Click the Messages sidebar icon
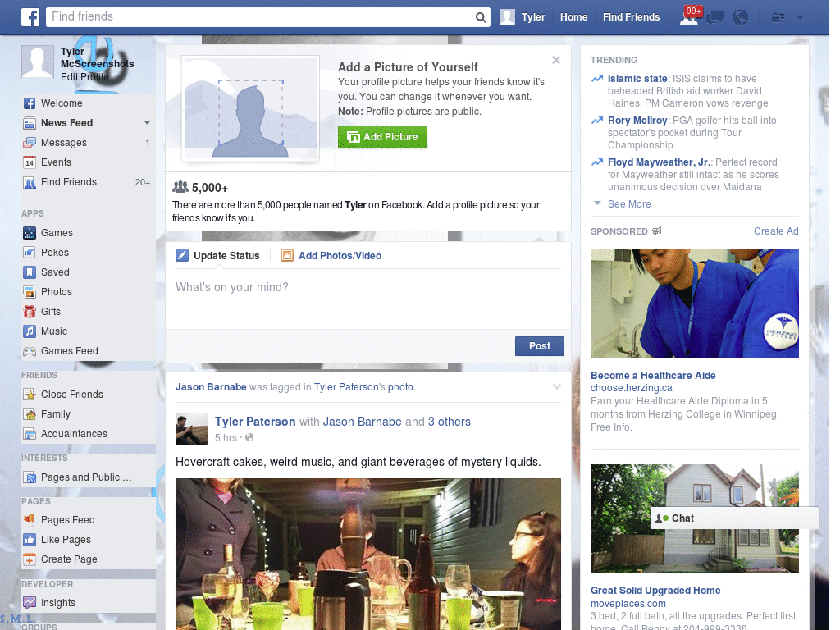 pos(30,143)
